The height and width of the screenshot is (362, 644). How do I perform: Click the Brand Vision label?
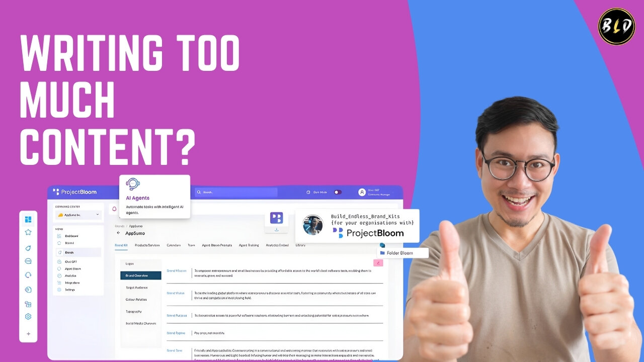click(x=176, y=293)
